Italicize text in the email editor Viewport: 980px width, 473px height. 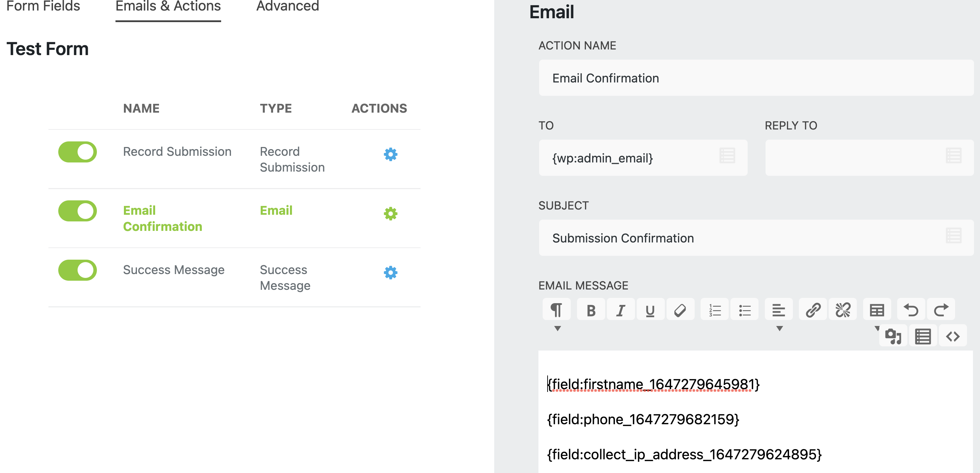pos(621,309)
